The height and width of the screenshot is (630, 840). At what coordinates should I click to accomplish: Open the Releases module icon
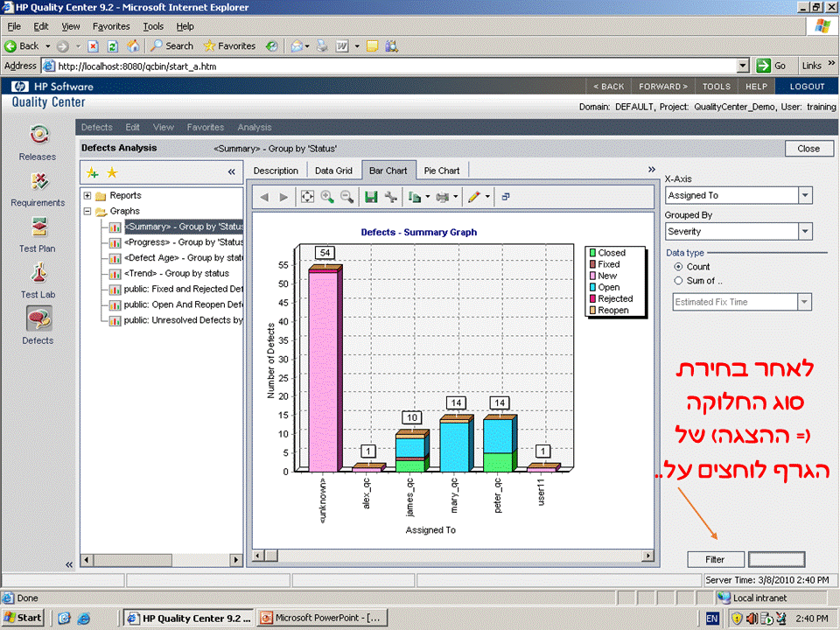tap(38, 135)
